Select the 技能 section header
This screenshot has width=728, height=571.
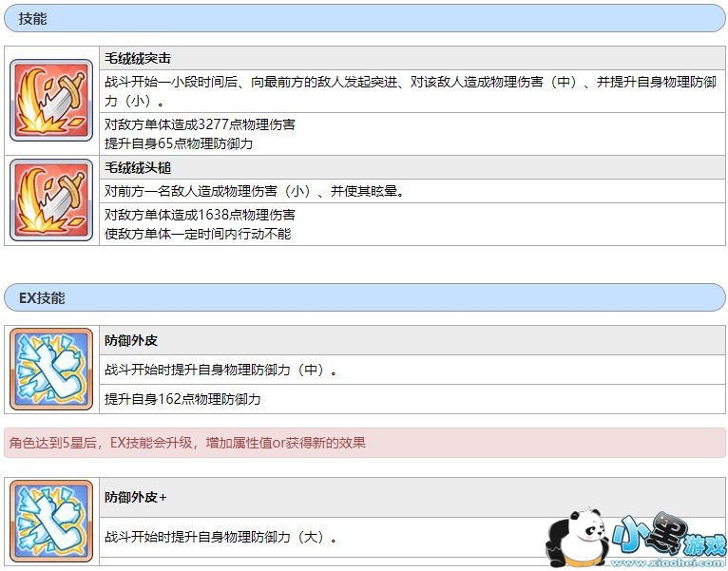click(364, 19)
